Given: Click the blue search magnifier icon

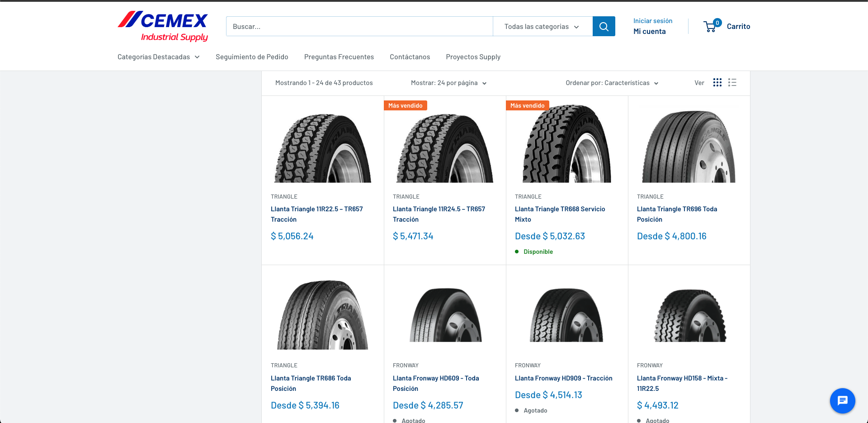Looking at the screenshot, I should click(x=604, y=26).
